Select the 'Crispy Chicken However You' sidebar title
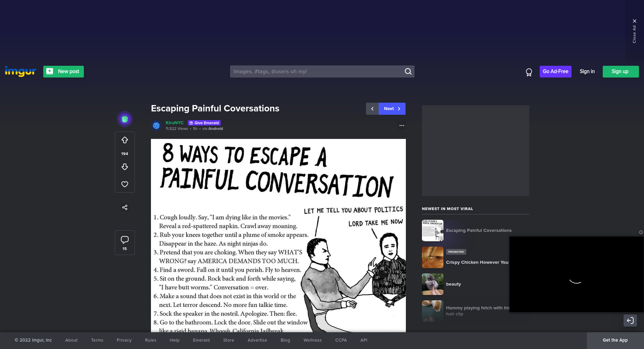Image resolution: width=644 pixels, height=349 pixels. [x=477, y=262]
